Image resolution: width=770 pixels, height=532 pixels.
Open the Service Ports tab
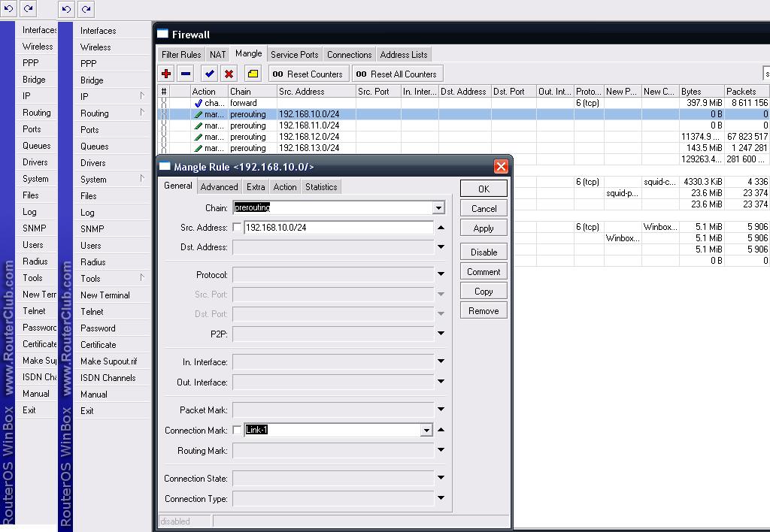(294, 54)
